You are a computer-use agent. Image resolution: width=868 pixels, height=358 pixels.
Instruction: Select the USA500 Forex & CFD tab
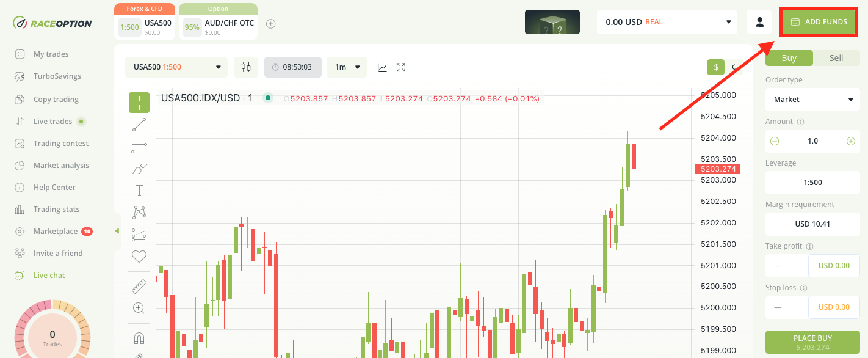point(145,22)
